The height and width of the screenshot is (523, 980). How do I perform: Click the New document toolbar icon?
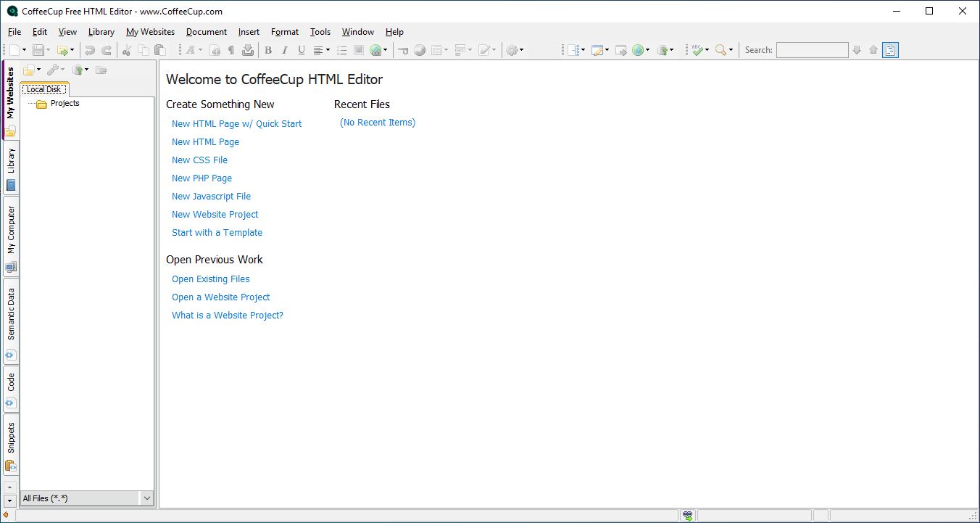point(14,50)
